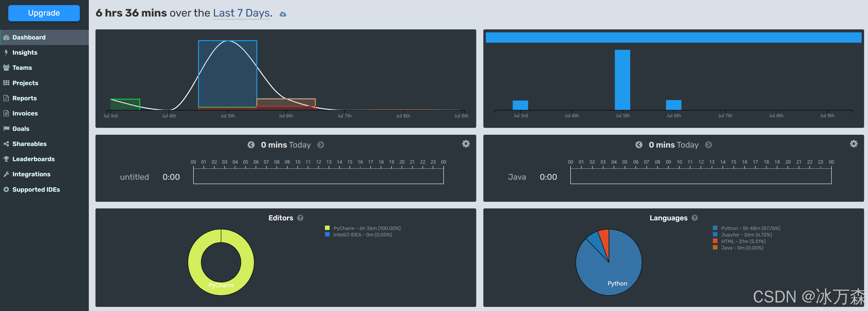
Task: Open the Leaderboards sidebar item
Action: point(33,159)
